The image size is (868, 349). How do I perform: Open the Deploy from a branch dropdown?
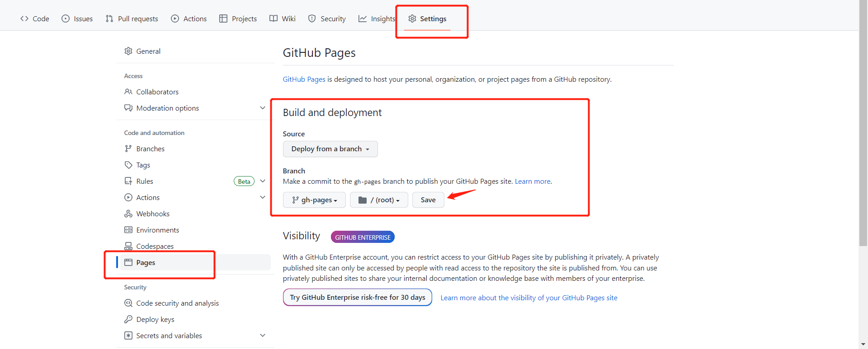coord(330,149)
